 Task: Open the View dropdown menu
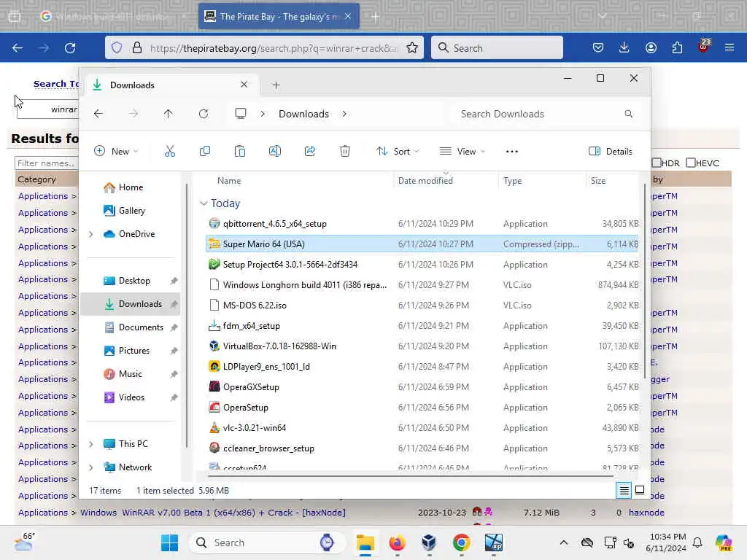click(462, 152)
